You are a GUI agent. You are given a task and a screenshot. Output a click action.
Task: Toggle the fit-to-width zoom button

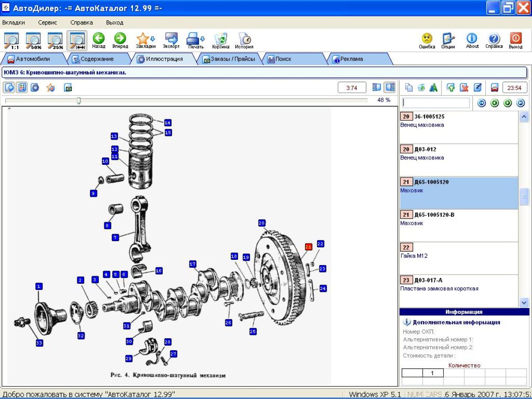77,40
